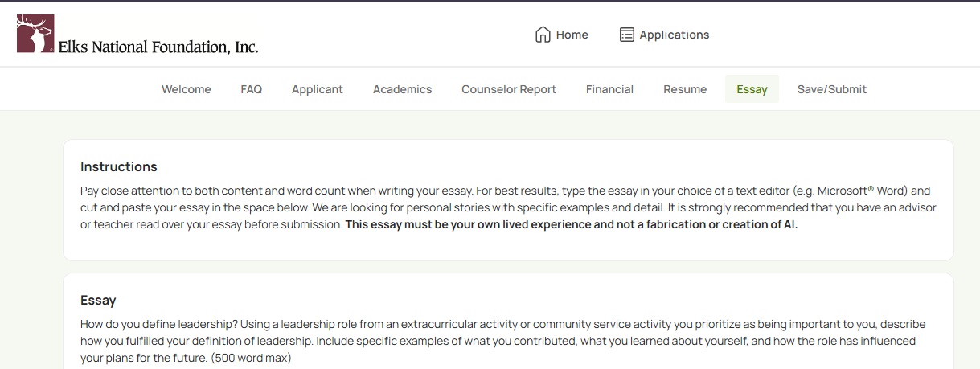The height and width of the screenshot is (369, 980).
Task: Click the list icon beside Applications
Action: point(627,35)
